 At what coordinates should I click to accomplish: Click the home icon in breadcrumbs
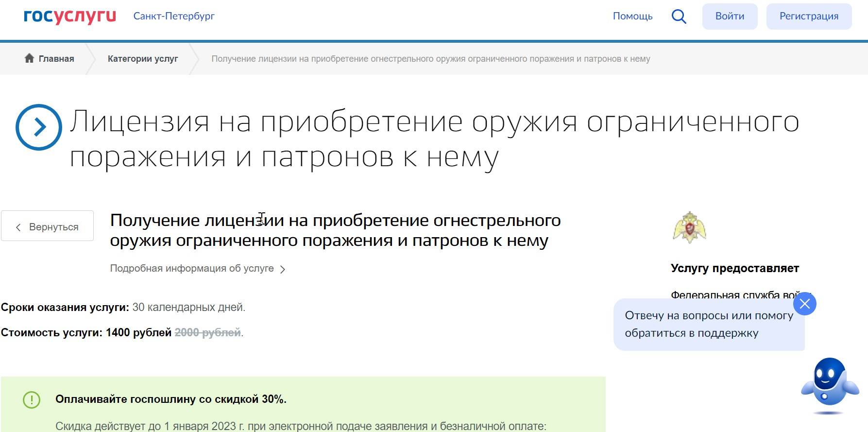[x=29, y=58]
